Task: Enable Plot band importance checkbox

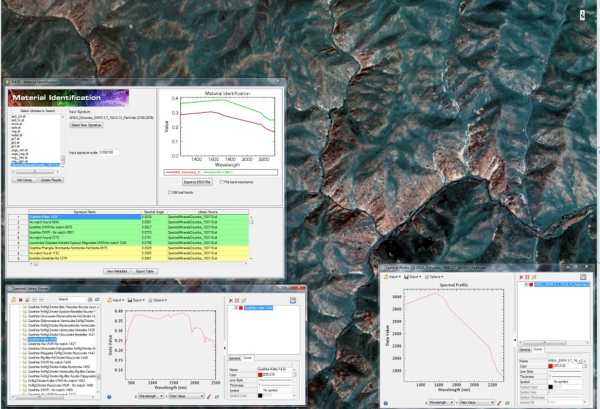Action: click(x=222, y=182)
